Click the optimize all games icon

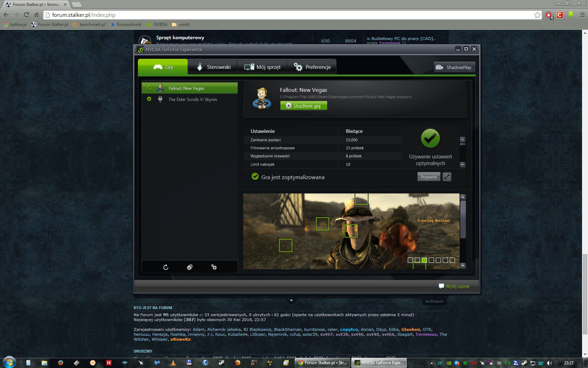pyautogui.click(x=190, y=267)
